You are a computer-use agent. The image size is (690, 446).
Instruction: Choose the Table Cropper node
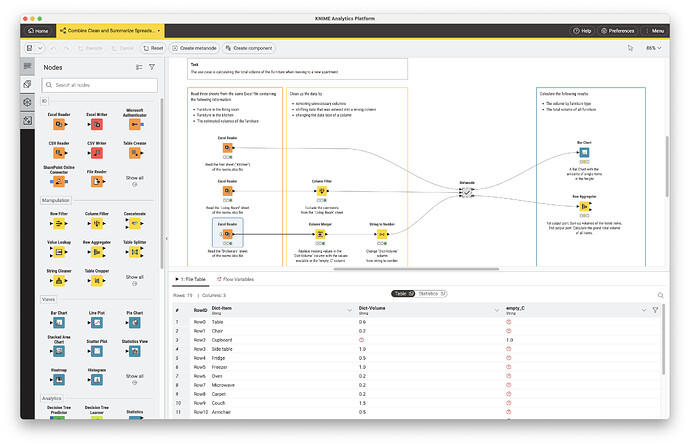[97, 281]
